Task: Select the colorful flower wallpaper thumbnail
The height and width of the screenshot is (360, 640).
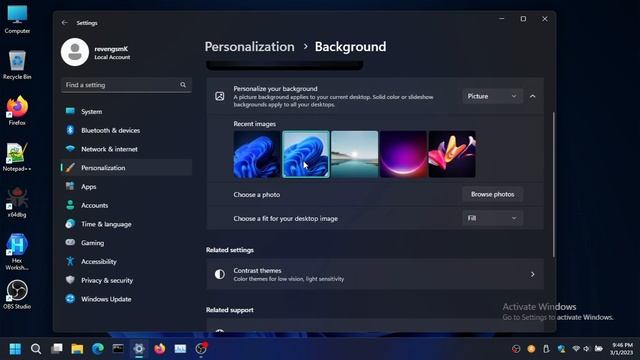Action: point(452,154)
